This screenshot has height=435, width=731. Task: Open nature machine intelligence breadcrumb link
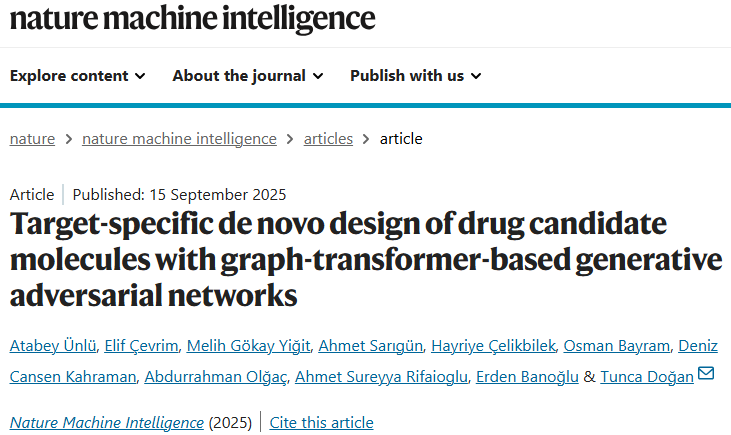pyautogui.click(x=179, y=139)
